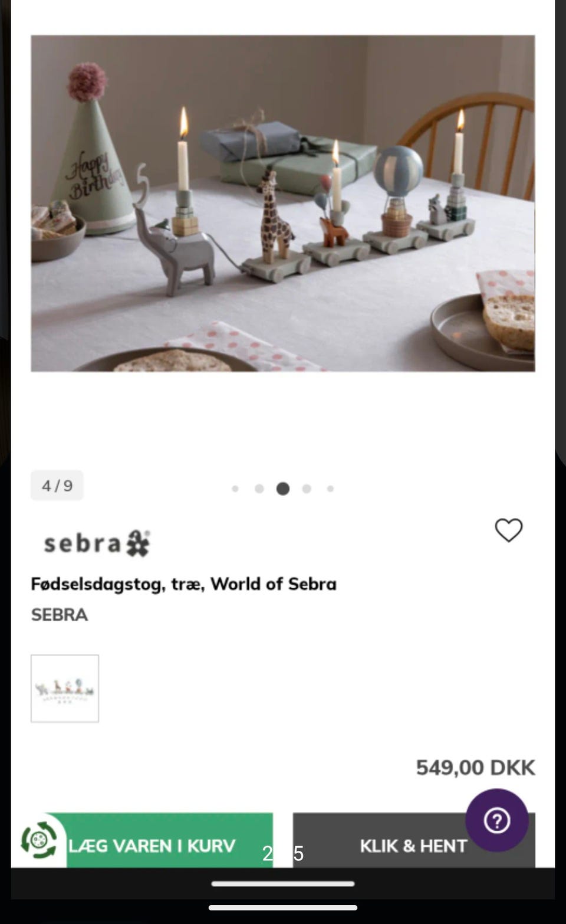Open the SEBRA brand link below title
The width and height of the screenshot is (566, 924).
(60, 615)
